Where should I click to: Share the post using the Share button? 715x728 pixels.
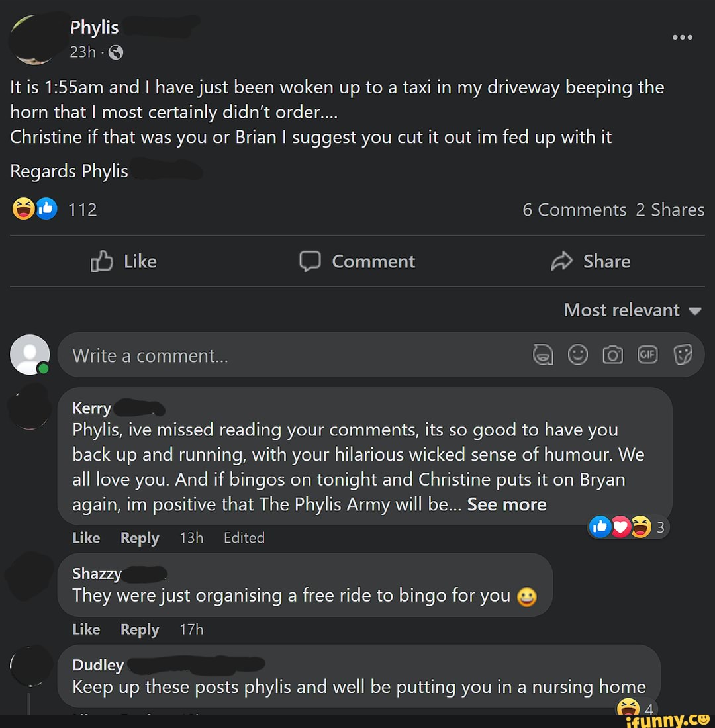tap(591, 261)
